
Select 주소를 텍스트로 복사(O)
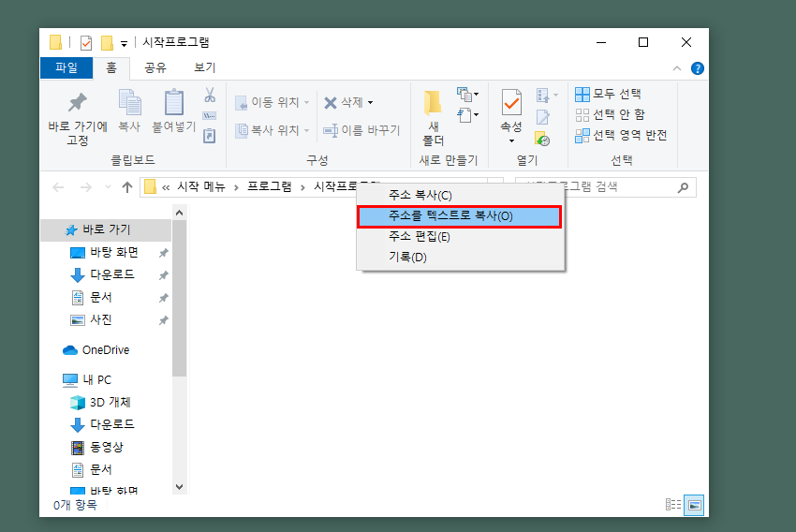460,216
